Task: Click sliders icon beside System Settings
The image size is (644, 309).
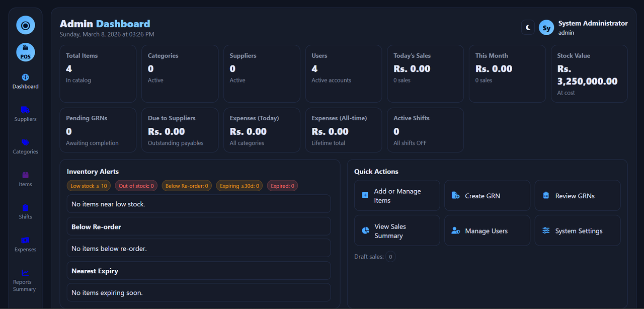Action: pos(546,230)
